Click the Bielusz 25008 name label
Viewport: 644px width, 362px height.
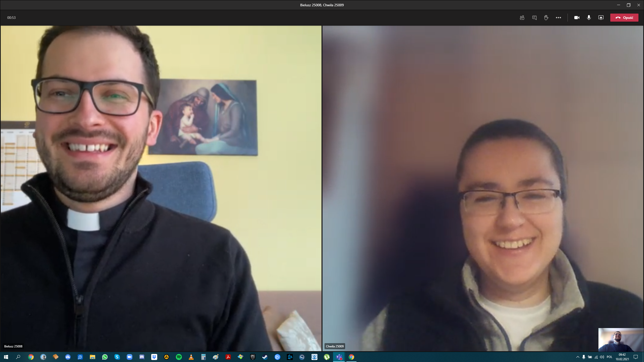[x=13, y=346]
